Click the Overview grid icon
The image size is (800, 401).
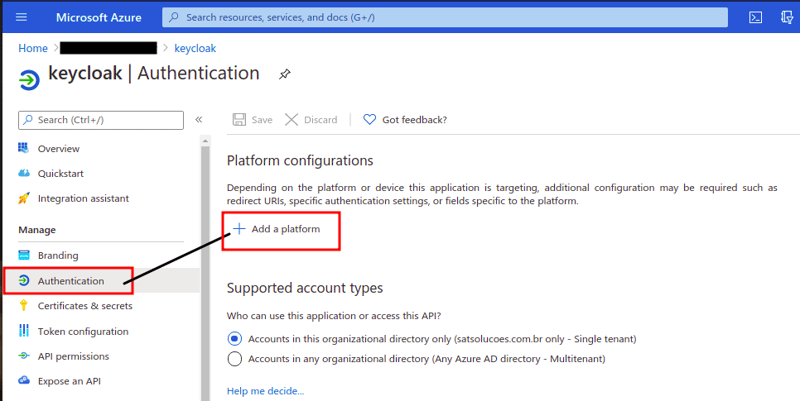point(23,148)
